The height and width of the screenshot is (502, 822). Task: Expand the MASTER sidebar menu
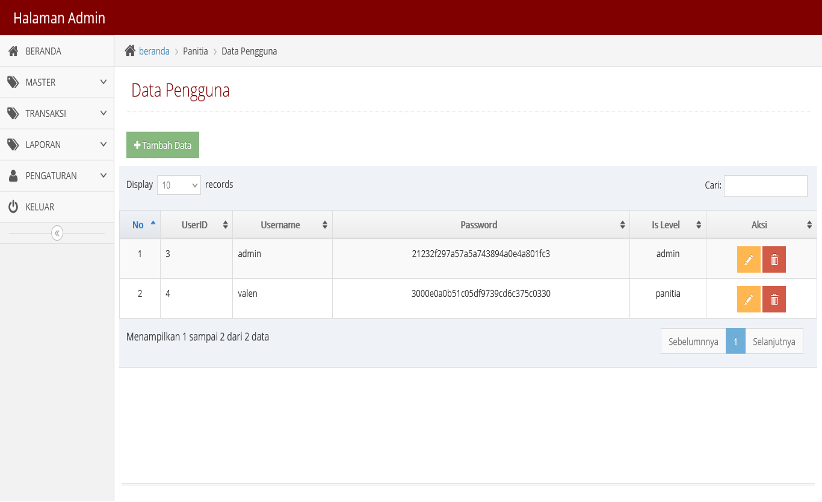tap(57, 82)
